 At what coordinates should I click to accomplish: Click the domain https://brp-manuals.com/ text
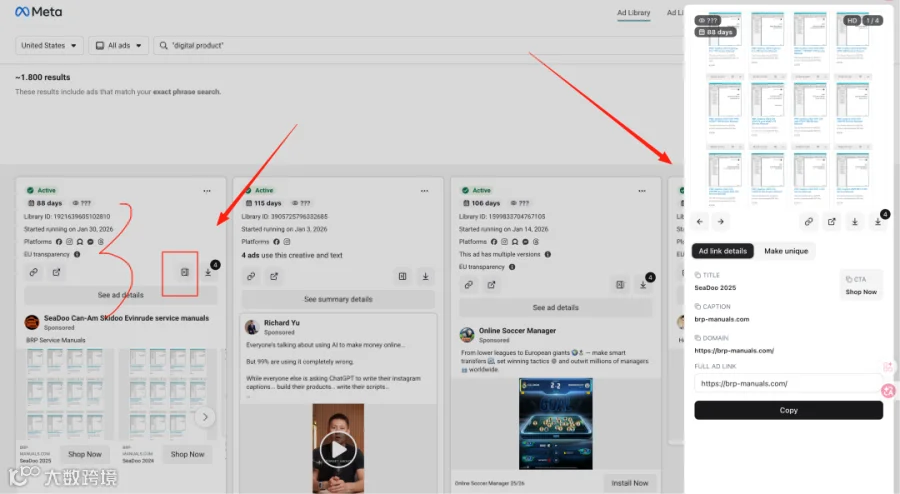point(734,351)
